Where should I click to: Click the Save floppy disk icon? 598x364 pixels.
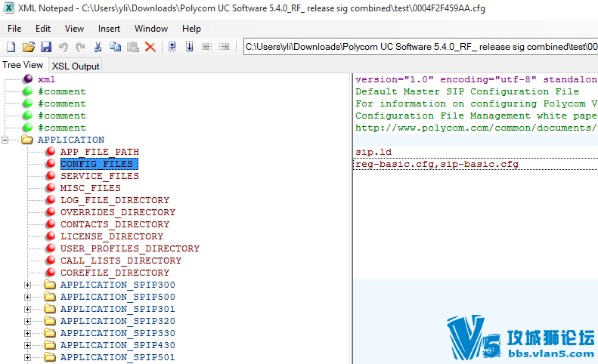(x=46, y=47)
